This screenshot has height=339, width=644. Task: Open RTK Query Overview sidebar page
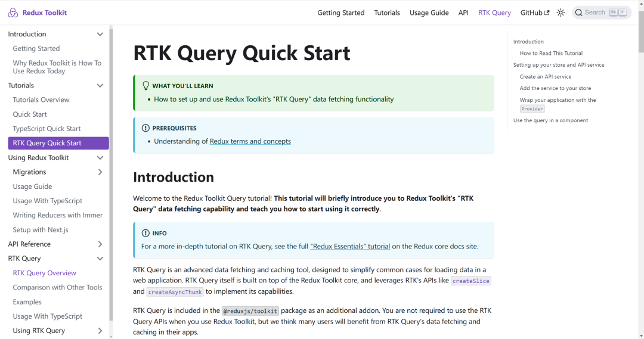(x=44, y=273)
